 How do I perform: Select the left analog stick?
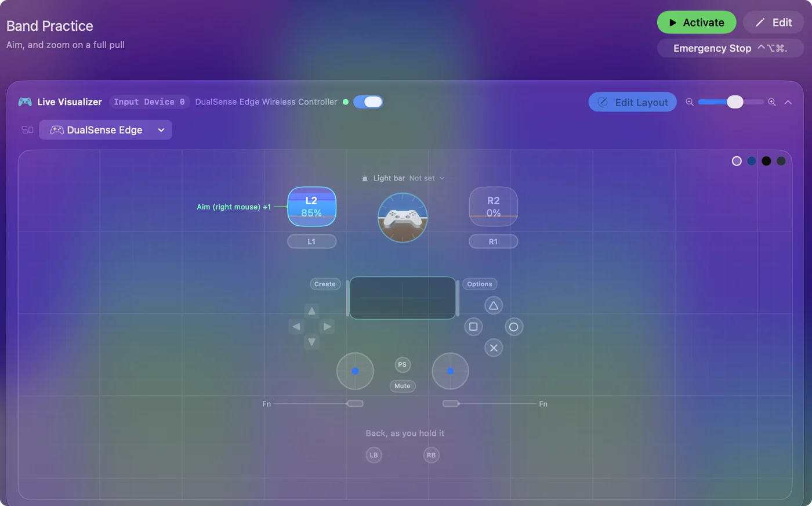tap(355, 371)
